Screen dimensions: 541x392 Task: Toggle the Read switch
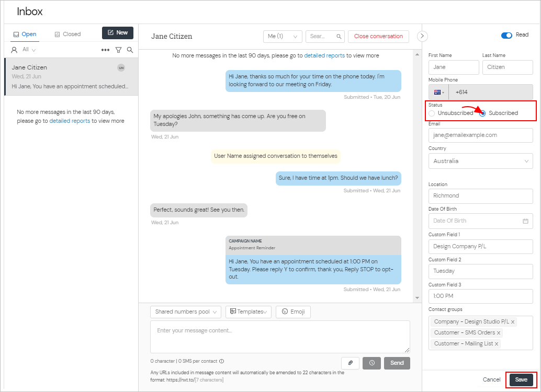tap(506, 36)
